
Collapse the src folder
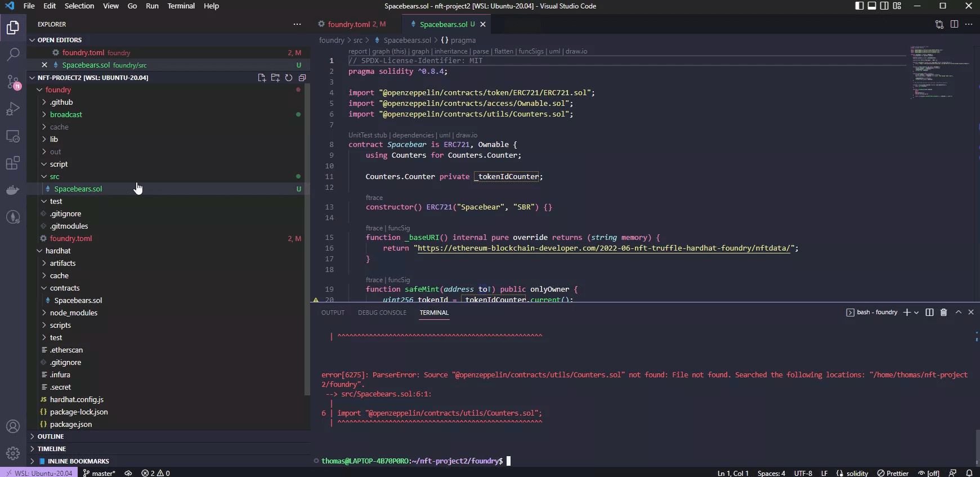click(x=54, y=176)
